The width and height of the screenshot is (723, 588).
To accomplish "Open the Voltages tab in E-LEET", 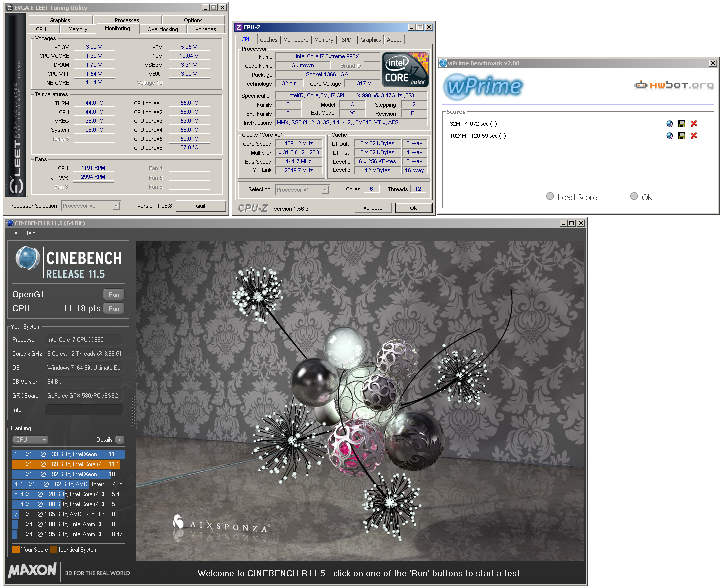I will [x=206, y=29].
